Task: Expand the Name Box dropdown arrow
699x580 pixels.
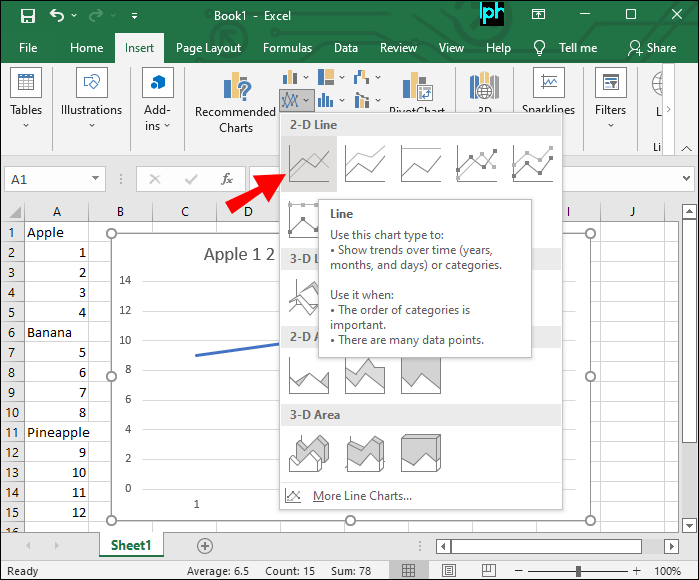Action: [x=96, y=179]
